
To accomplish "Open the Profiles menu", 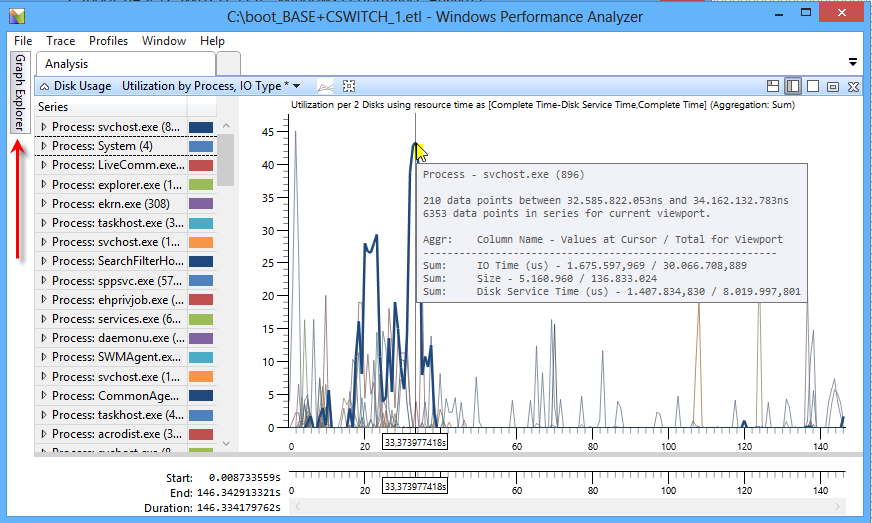I will (x=108, y=41).
